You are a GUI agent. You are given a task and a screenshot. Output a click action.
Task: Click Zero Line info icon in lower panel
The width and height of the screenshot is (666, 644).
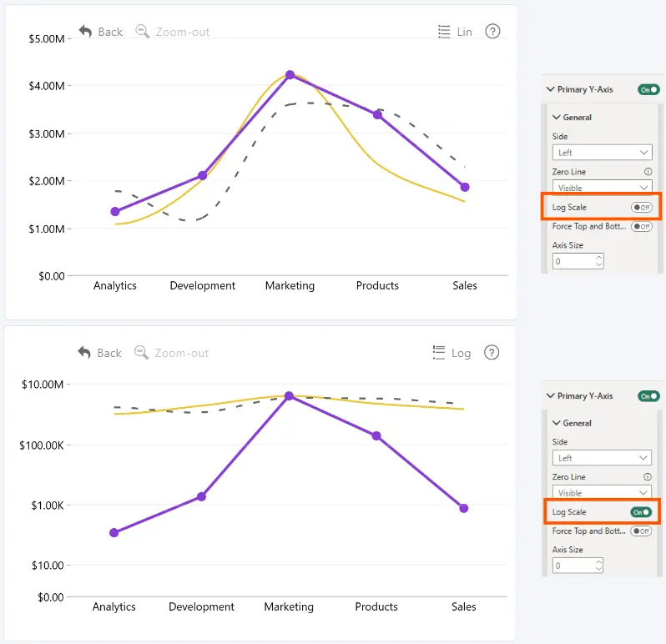(x=648, y=476)
